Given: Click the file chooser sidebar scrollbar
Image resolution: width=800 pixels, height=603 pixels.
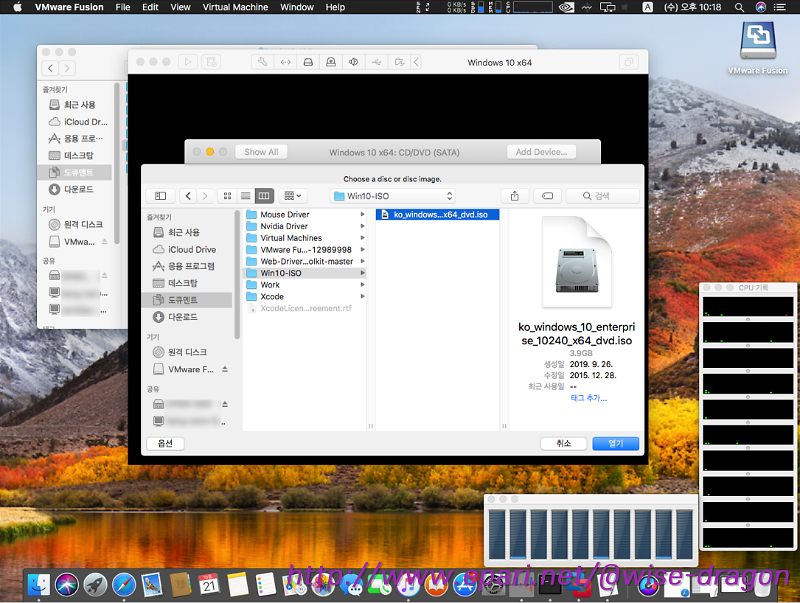Looking at the screenshot, I should tap(237, 274).
